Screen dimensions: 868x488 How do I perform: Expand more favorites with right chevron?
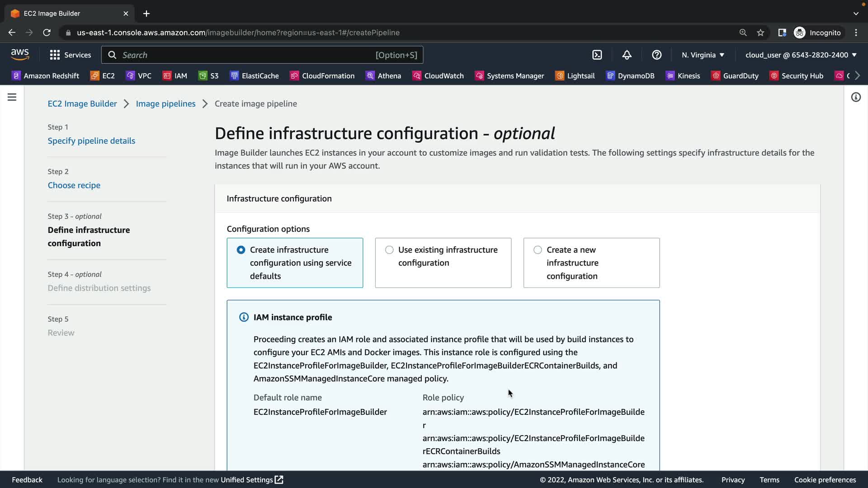point(857,75)
